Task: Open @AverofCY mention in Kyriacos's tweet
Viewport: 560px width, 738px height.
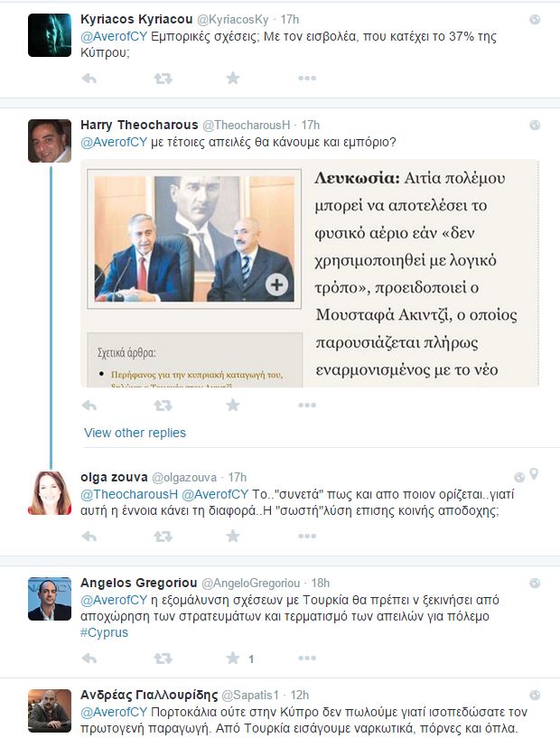Action: click(x=114, y=36)
